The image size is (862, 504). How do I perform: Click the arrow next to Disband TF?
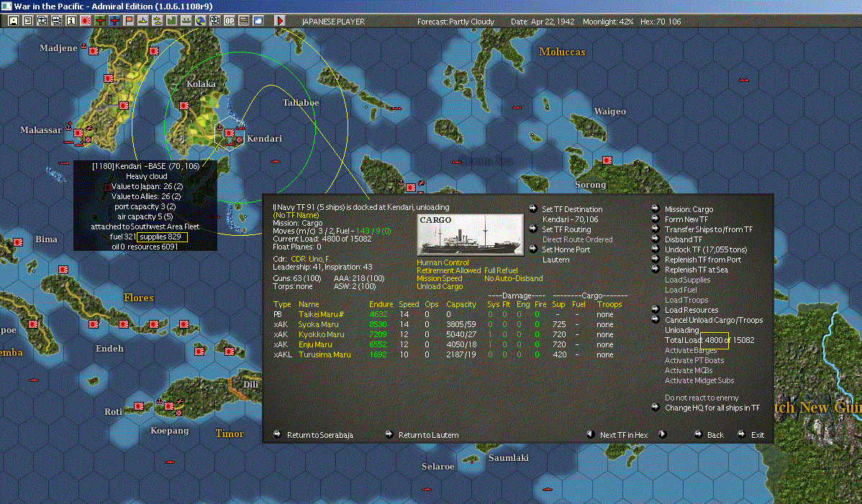coord(655,239)
